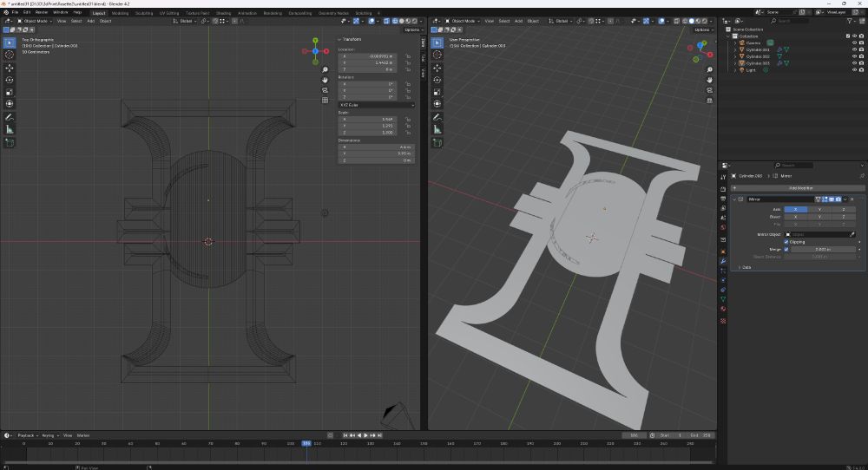Expand the Light item in the outliner

(x=735, y=69)
